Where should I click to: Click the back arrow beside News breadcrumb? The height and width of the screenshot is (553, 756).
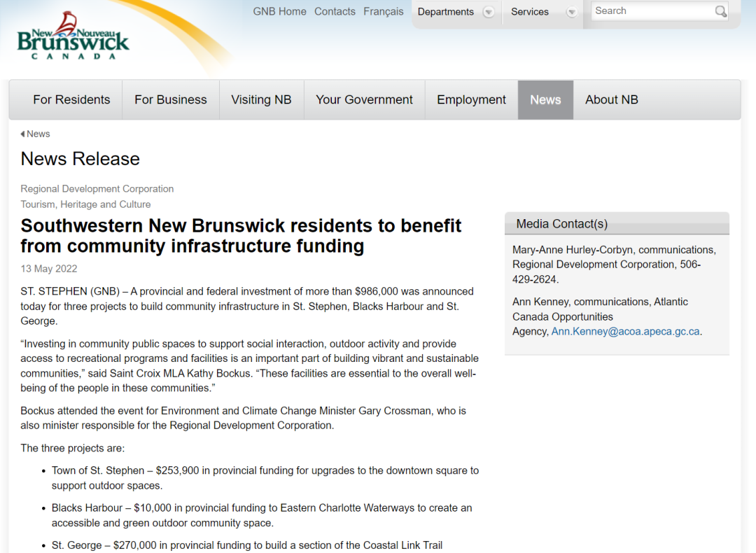point(22,134)
